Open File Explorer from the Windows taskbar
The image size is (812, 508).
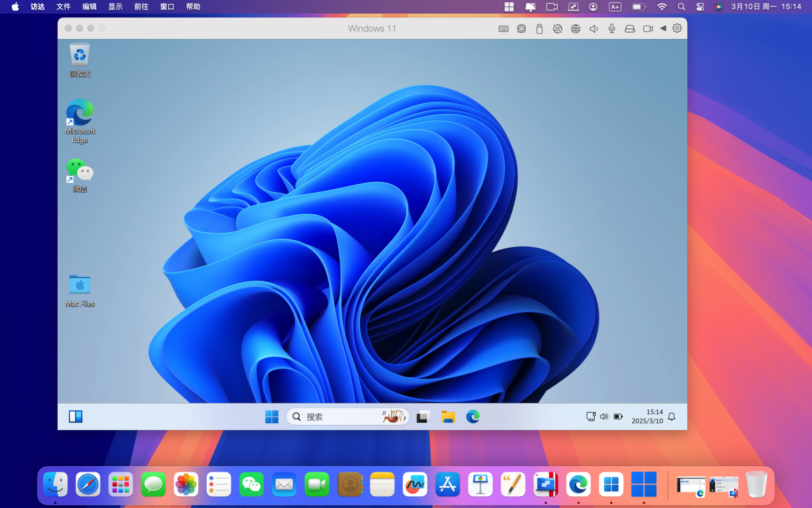[448, 416]
